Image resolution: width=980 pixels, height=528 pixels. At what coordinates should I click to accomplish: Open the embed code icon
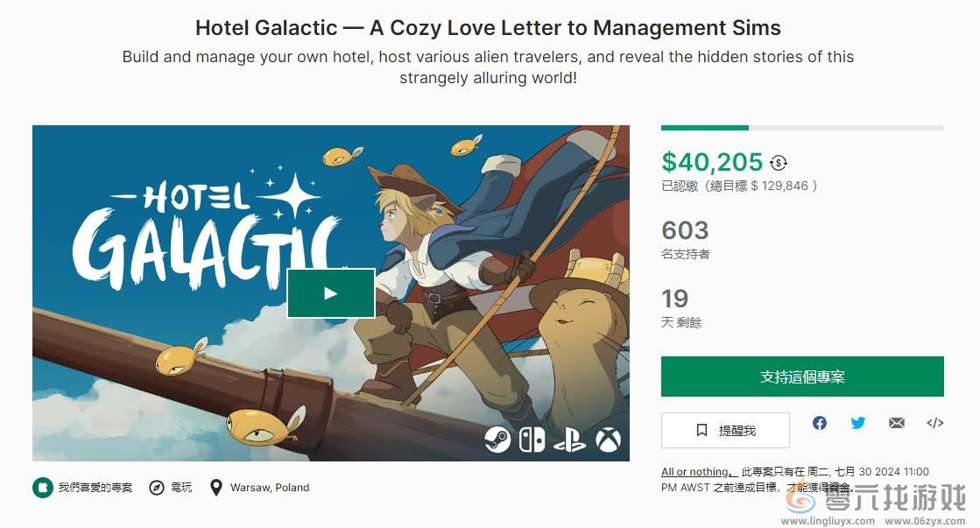click(x=934, y=423)
